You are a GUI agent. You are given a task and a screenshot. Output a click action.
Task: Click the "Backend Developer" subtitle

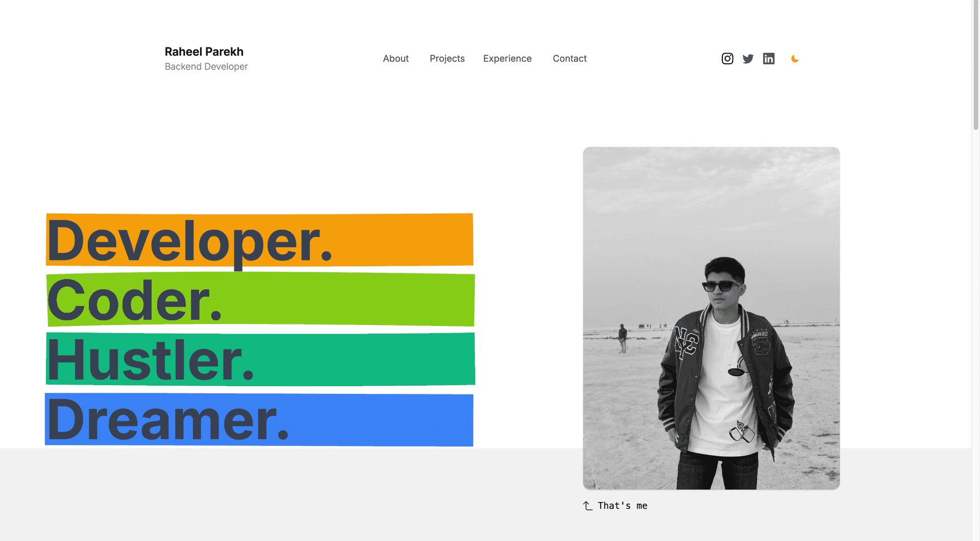[206, 66]
